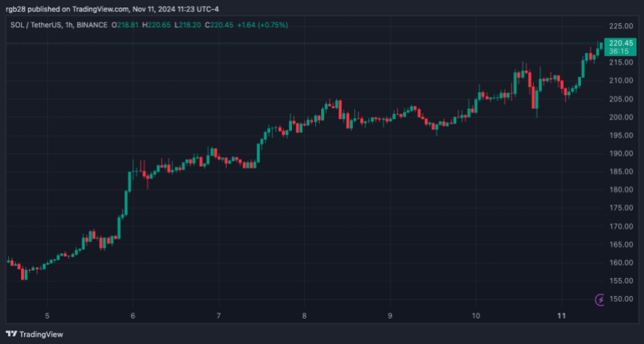Click the 150.00 price axis label
This screenshot has width=644, height=344.
tap(622, 299)
